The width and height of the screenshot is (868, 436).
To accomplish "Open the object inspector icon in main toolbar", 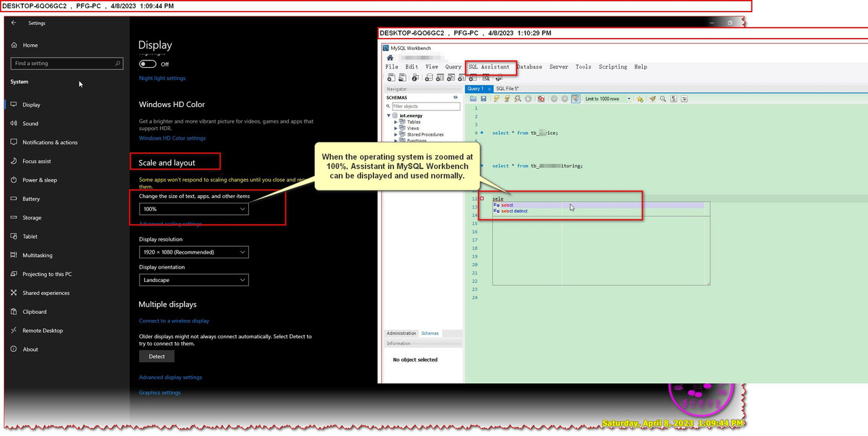I will point(415,77).
